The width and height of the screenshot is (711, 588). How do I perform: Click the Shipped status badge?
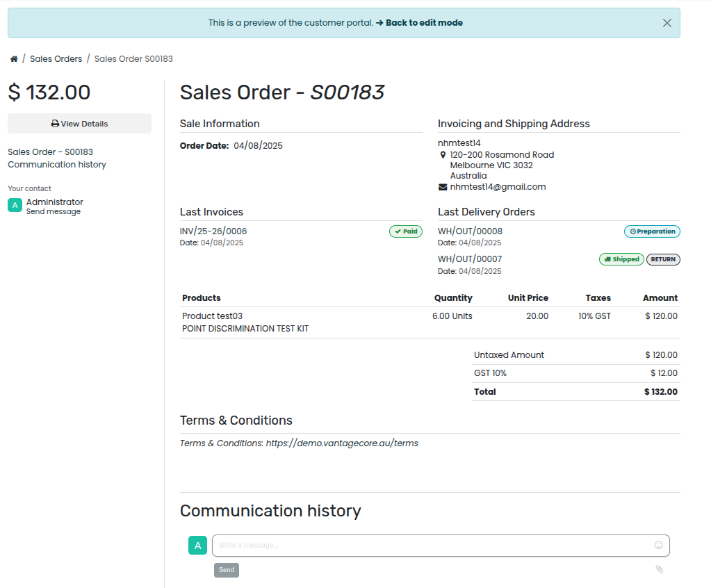[621, 259]
